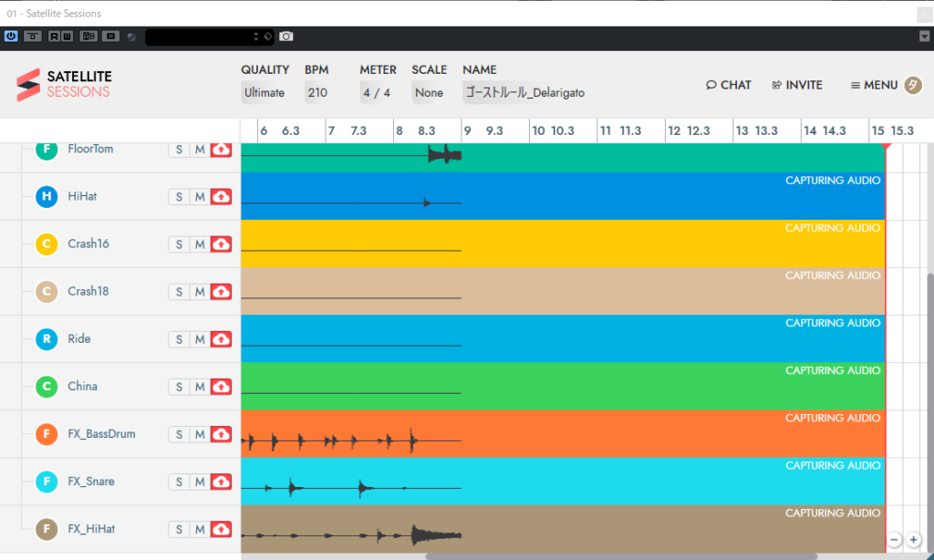Open Quality dropdown set to Ultimate

click(265, 92)
